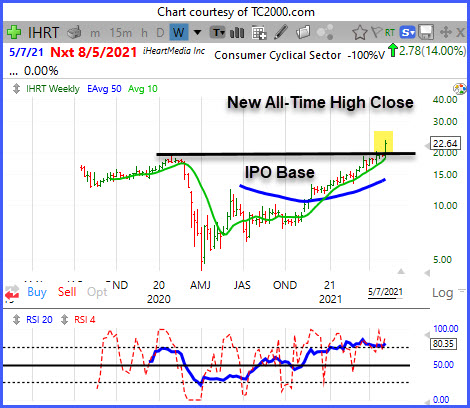Click the add indicator grid-plus icon
This screenshot has height=408, width=470.
[x=259, y=33]
